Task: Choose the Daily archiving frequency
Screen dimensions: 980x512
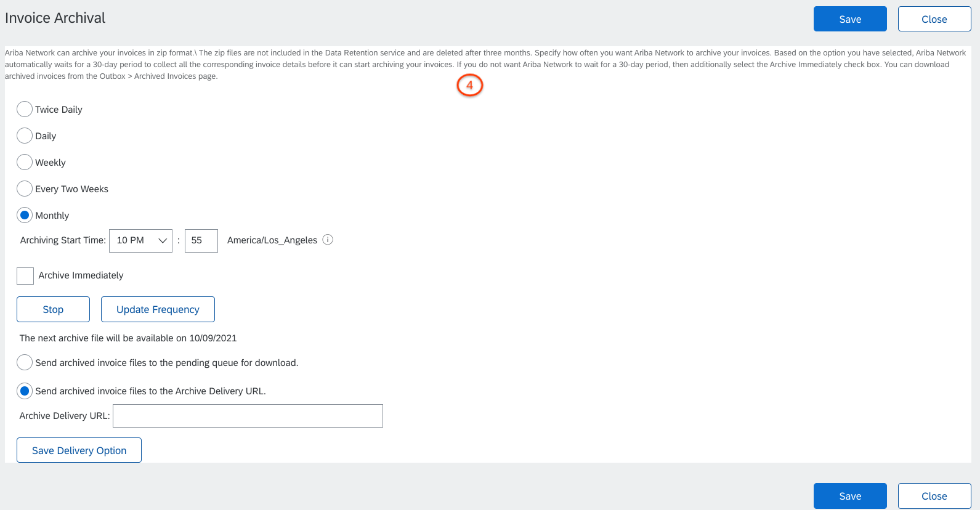Action: point(25,136)
